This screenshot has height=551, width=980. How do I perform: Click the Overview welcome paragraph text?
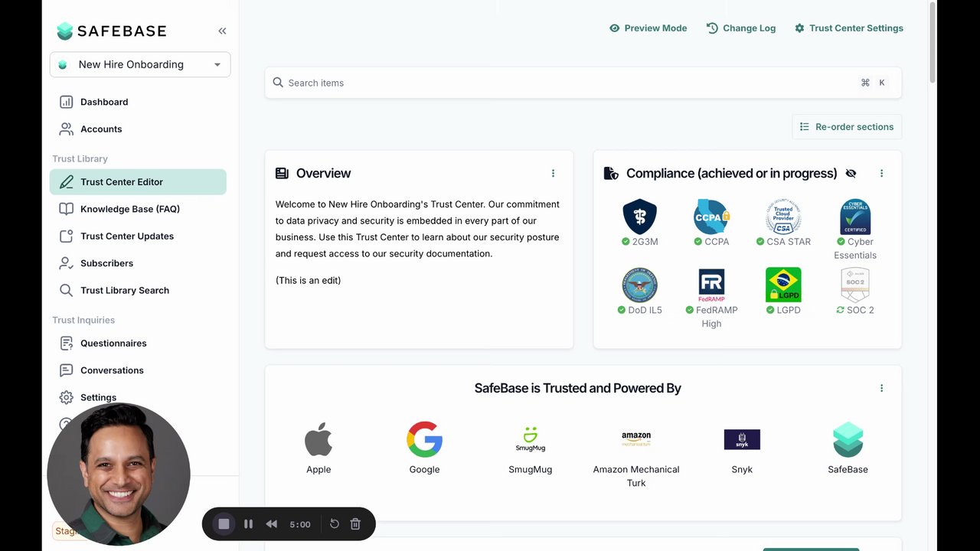(x=418, y=229)
